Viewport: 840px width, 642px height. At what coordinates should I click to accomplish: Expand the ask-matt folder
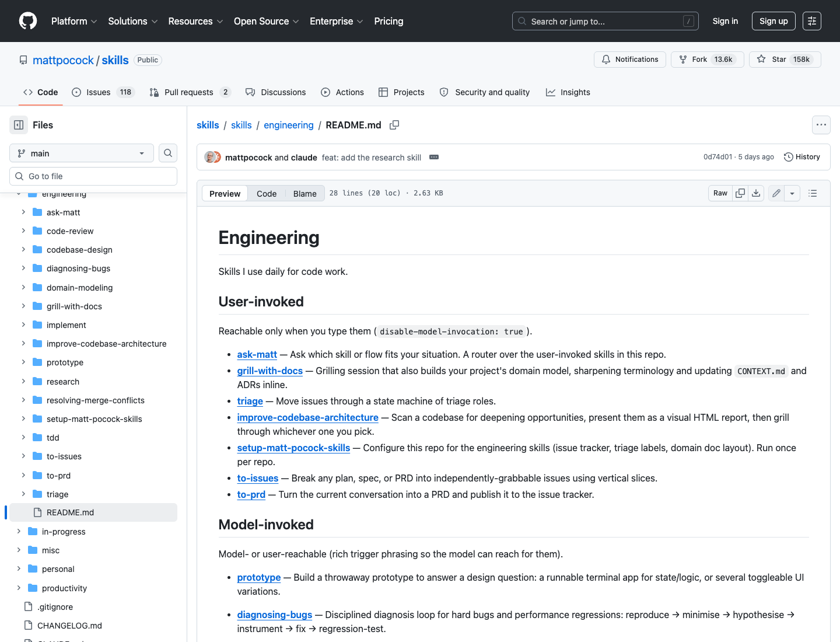(x=23, y=212)
